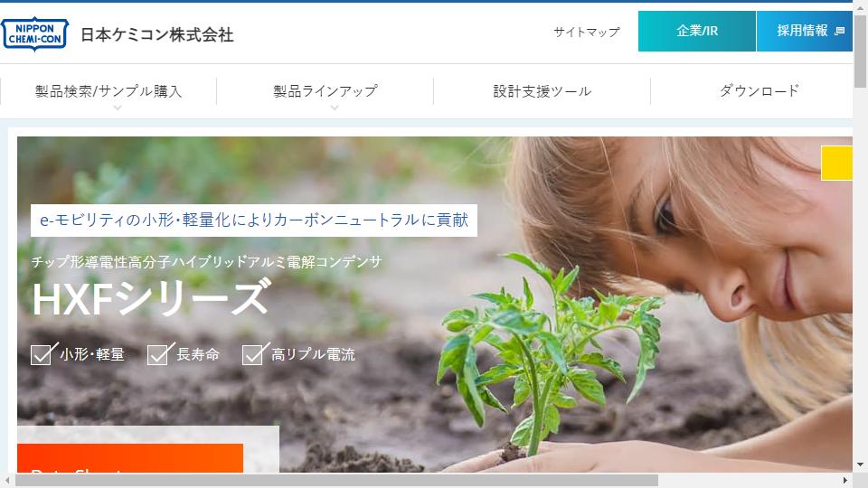The height and width of the screenshot is (488, 868).
Task: Click the orange Data Sheet button
Action: [x=130, y=458]
